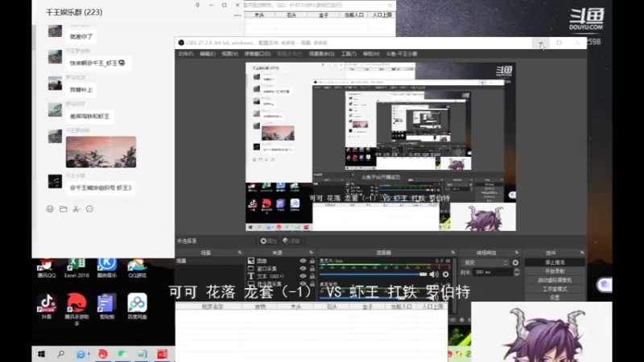Open the 腾讯手游助手 desktop shortcut
Image resolution: width=644 pixels, height=362 pixels.
point(76,310)
